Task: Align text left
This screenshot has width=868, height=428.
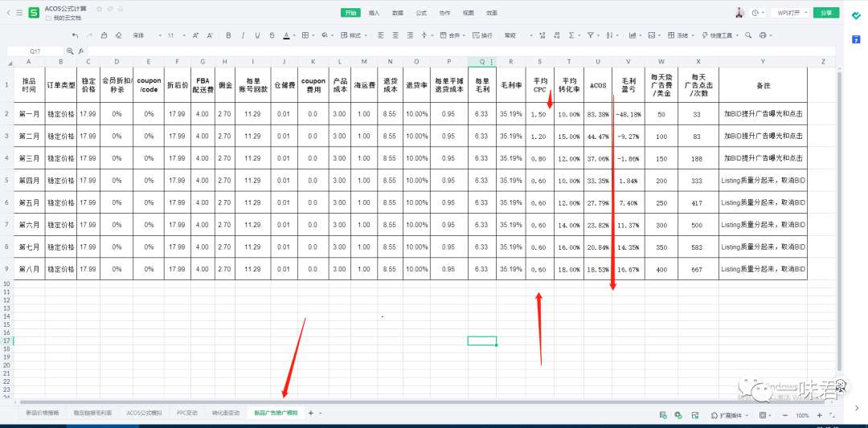Action: [381, 35]
